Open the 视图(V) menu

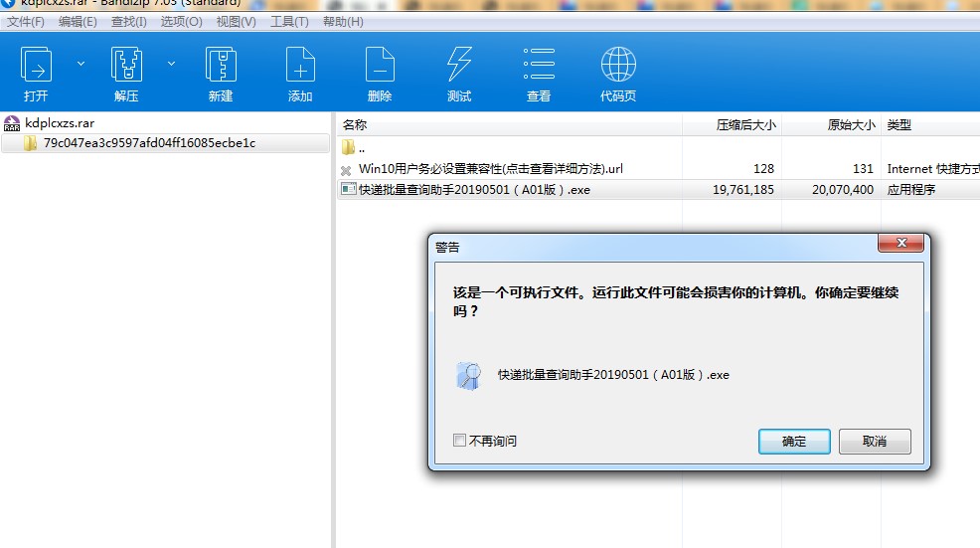click(237, 22)
